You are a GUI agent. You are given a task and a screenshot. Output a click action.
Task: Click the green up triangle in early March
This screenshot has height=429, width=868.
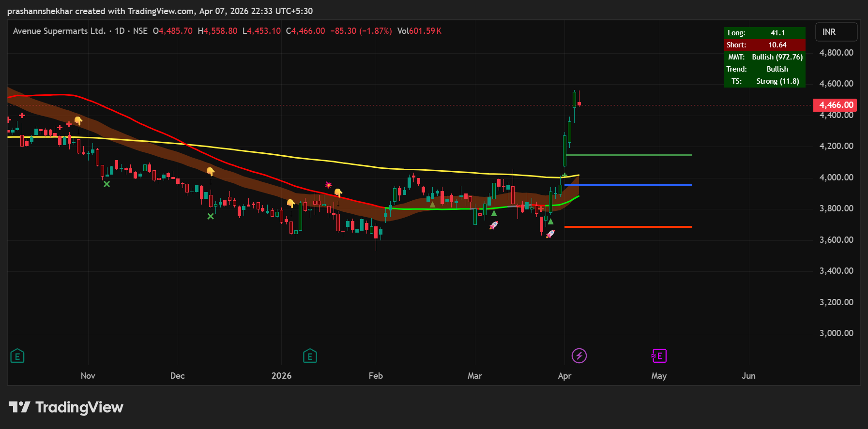tap(494, 213)
